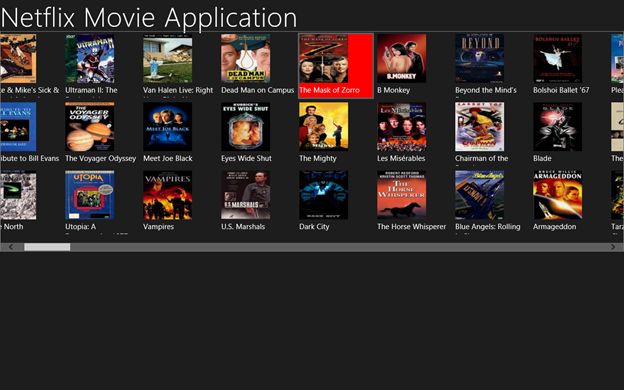
Task: Select the B Monkey movie poster
Action: point(402,58)
